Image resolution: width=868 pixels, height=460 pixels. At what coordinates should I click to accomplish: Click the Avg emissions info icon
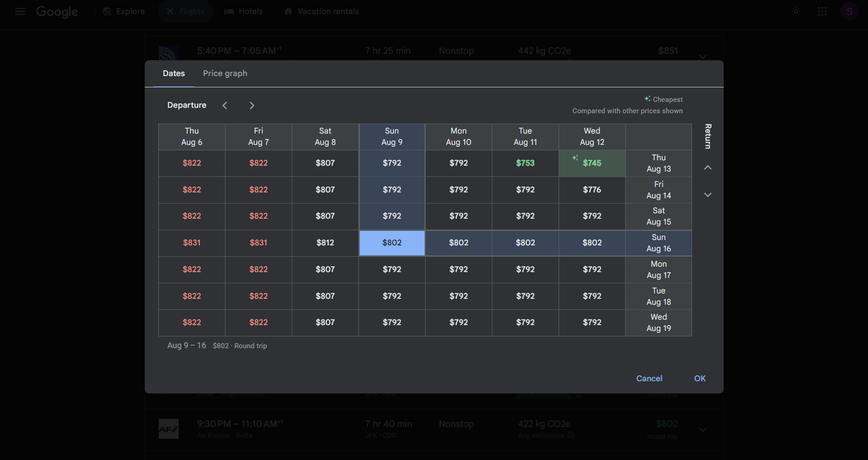[x=571, y=435]
